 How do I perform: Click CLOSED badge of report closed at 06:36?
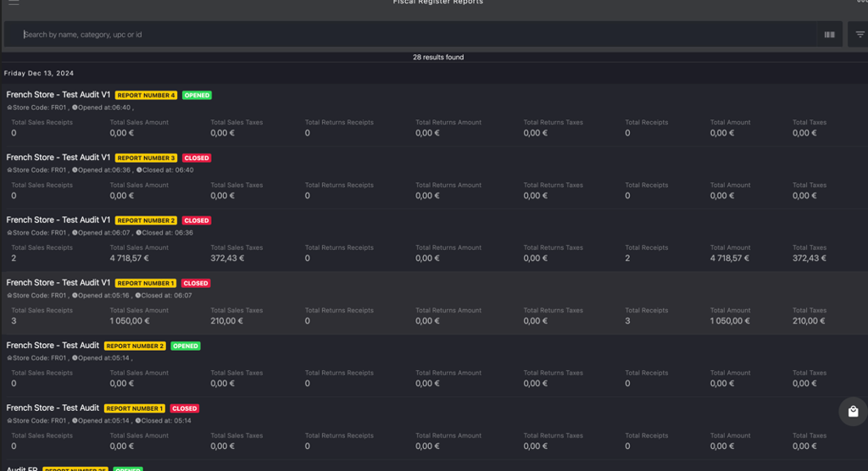click(x=197, y=220)
